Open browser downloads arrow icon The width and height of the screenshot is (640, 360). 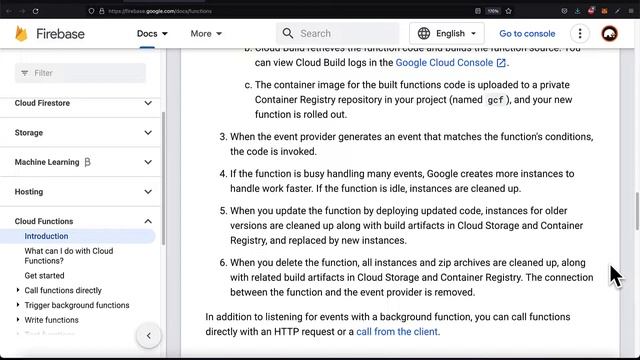tap(578, 11)
